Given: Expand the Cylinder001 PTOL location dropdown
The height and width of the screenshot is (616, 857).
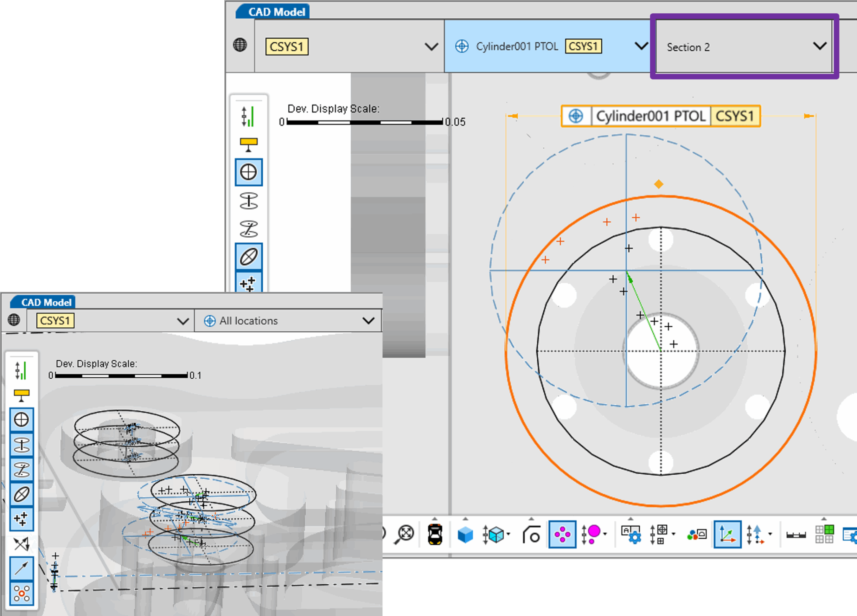Looking at the screenshot, I should coord(641,46).
